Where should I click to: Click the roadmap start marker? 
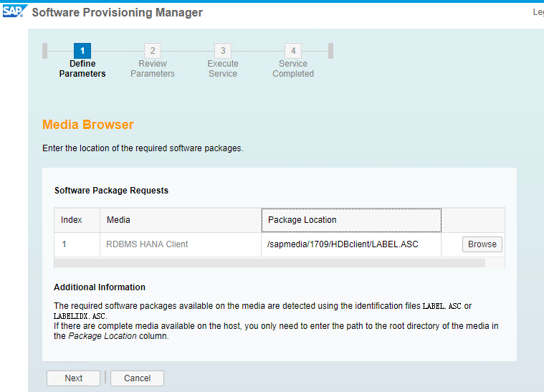[45, 51]
